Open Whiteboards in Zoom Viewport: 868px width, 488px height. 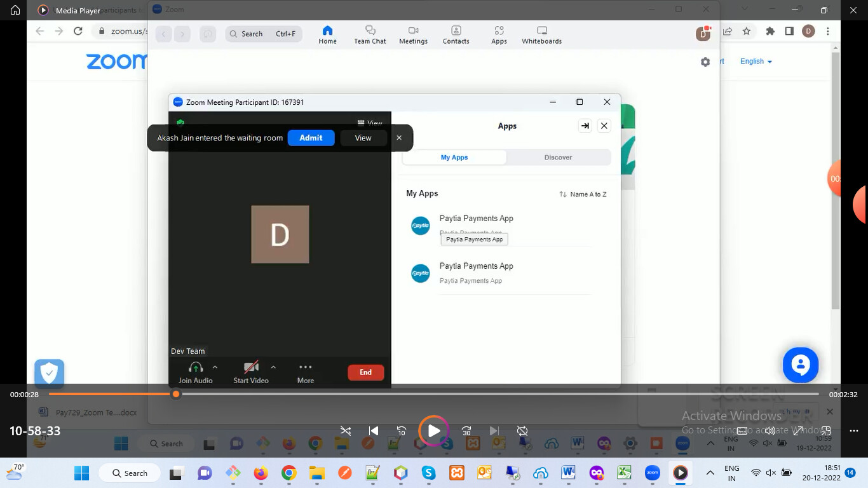pos(542,34)
